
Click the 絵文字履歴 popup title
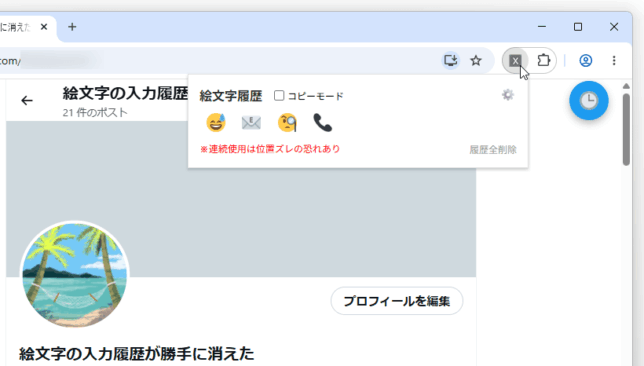click(231, 96)
